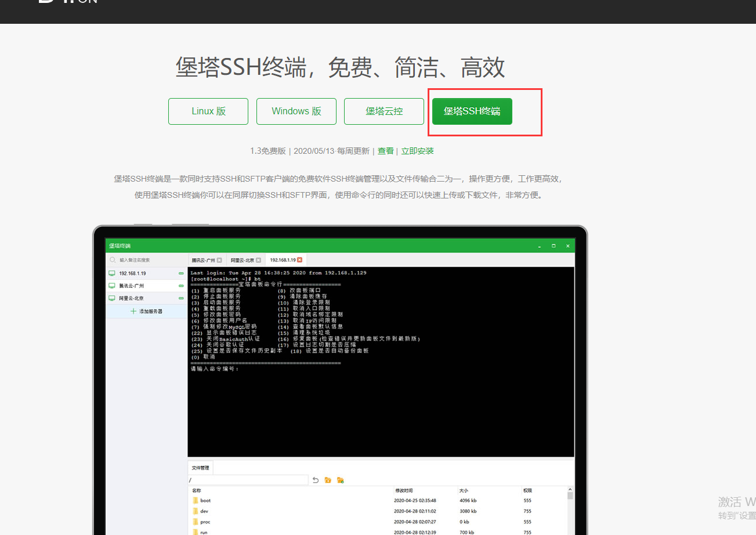Click the 4096 kb size value

[x=468, y=500]
